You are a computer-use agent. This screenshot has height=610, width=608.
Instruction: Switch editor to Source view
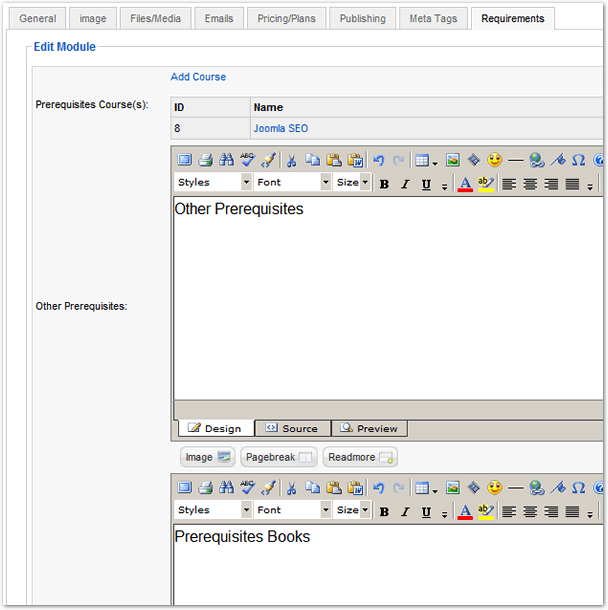[x=293, y=428]
